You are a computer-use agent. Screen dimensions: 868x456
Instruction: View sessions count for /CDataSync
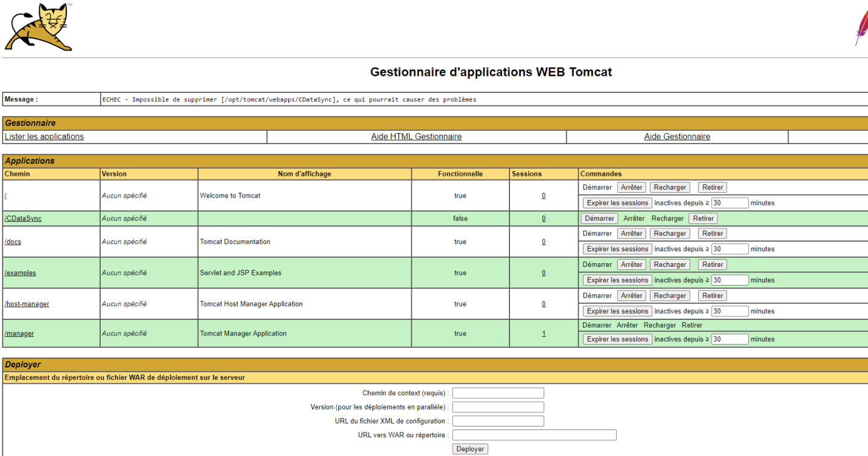pos(544,219)
